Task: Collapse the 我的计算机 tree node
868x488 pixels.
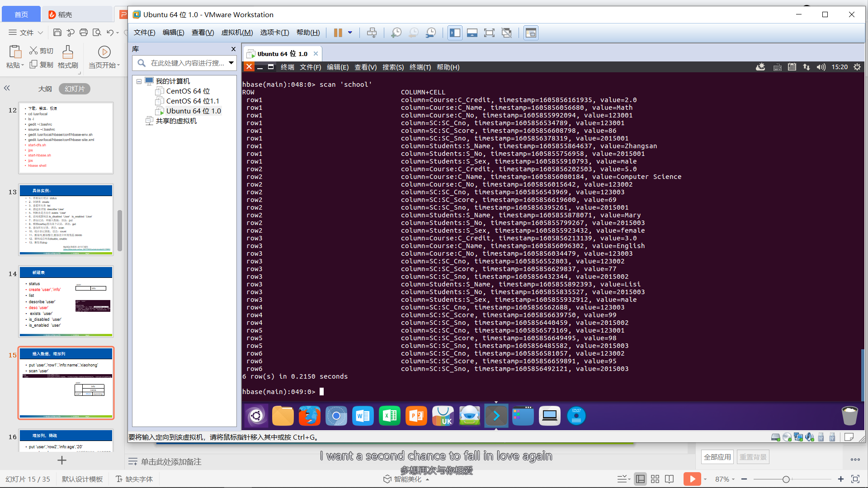Action: tap(139, 81)
